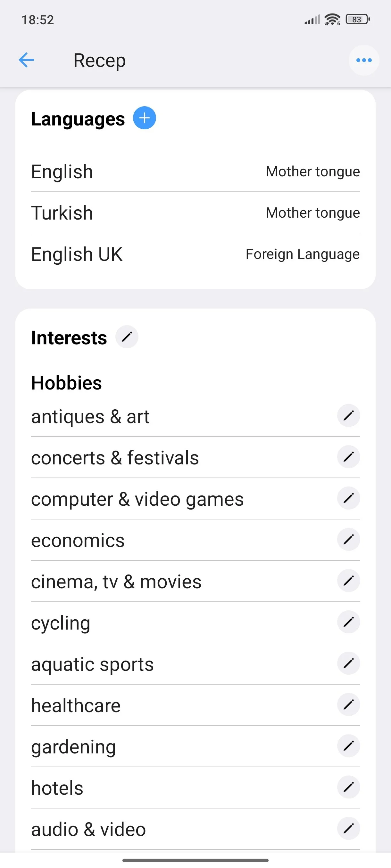Image resolution: width=391 pixels, height=868 pixels.
Task: Edit the aquatic sports hobby
Action: (348, 663)
